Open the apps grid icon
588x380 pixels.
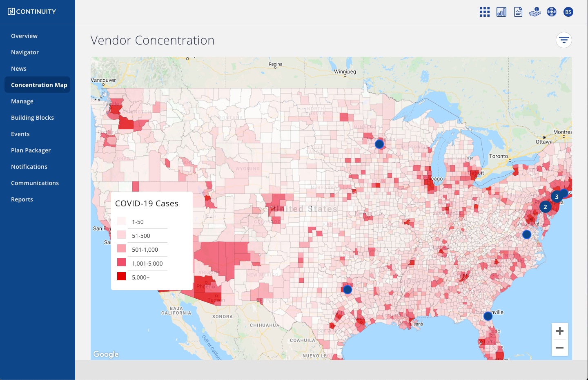point(485,12)
